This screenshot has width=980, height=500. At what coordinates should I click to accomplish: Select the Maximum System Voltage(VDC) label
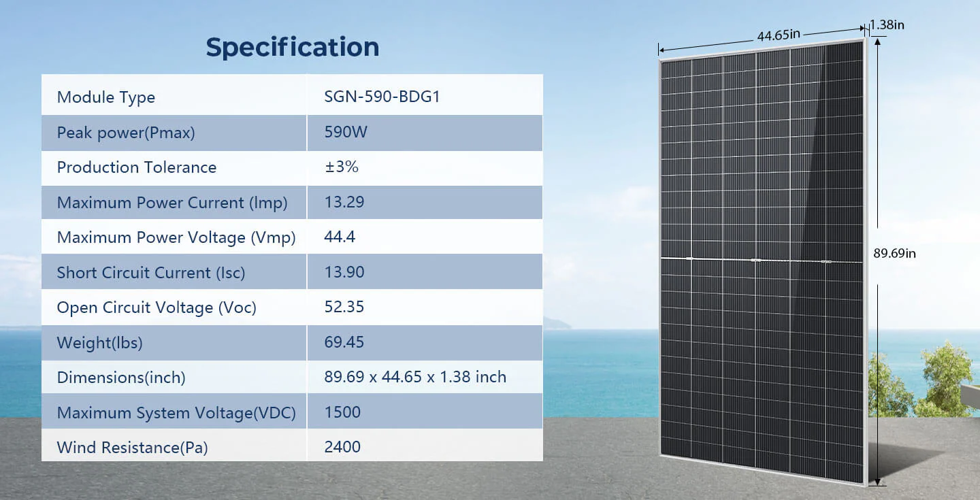176,413
